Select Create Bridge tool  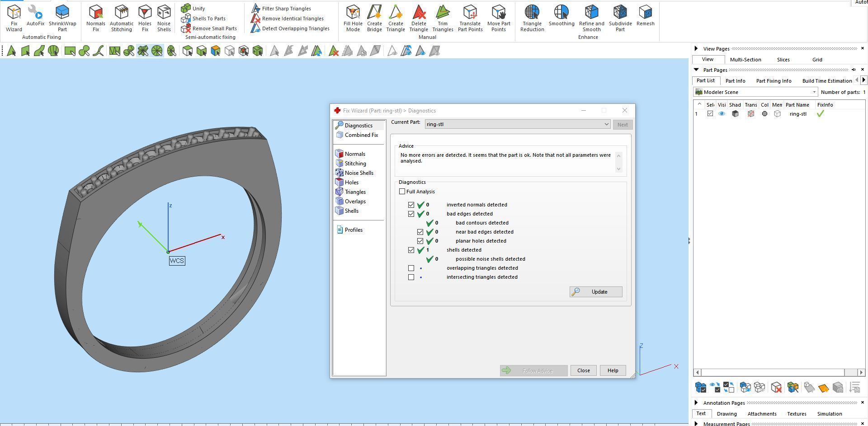[x=374, y=18]
